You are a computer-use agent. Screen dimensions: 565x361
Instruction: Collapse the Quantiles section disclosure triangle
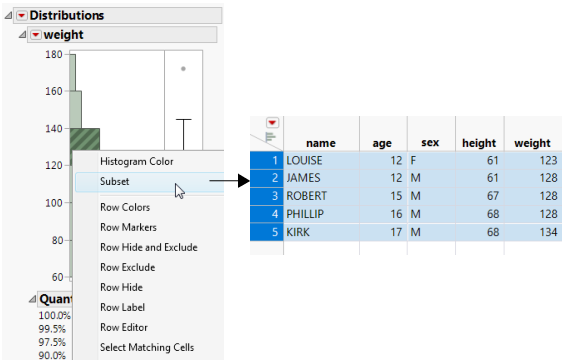[32, 299]
